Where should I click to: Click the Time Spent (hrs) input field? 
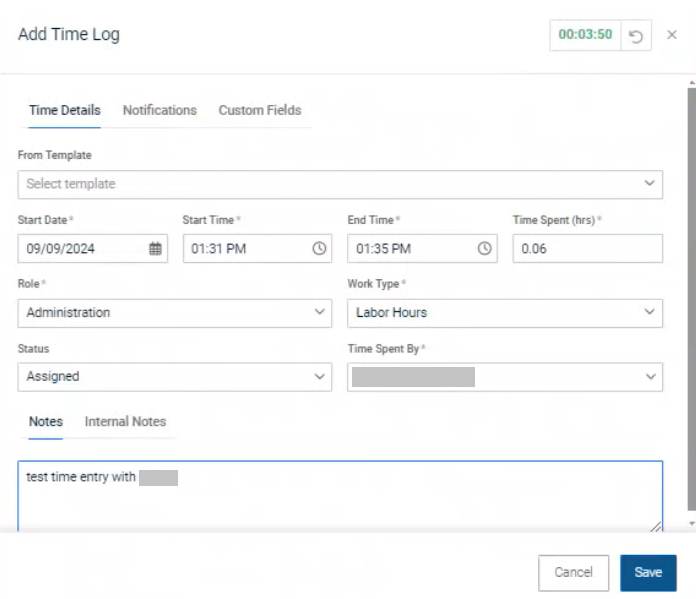coord(587,249)
